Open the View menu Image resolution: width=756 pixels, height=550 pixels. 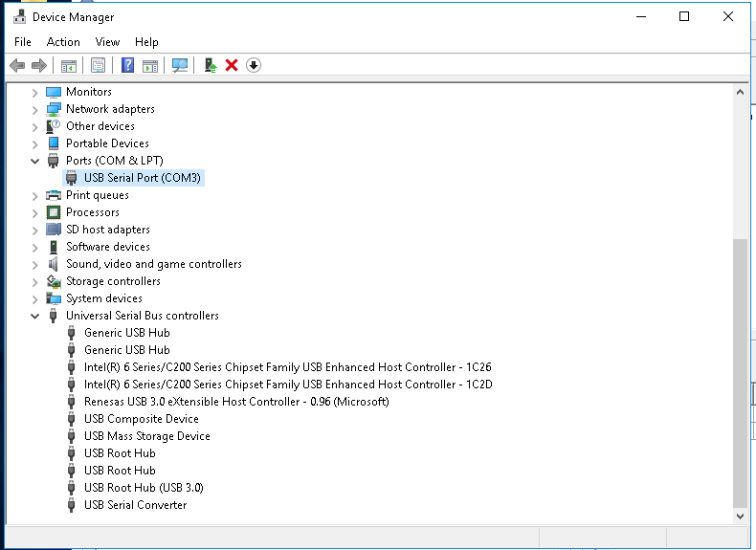107,42
